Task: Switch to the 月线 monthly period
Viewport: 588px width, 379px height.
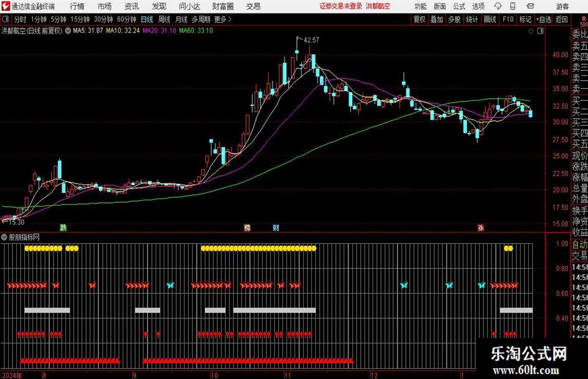Action: pyautogui.click(x=182, y=19)
